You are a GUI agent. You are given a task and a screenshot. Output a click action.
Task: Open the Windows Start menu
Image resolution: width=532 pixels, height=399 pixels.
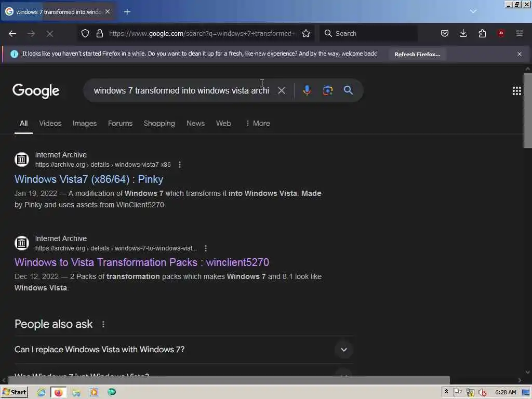point(15,392)
